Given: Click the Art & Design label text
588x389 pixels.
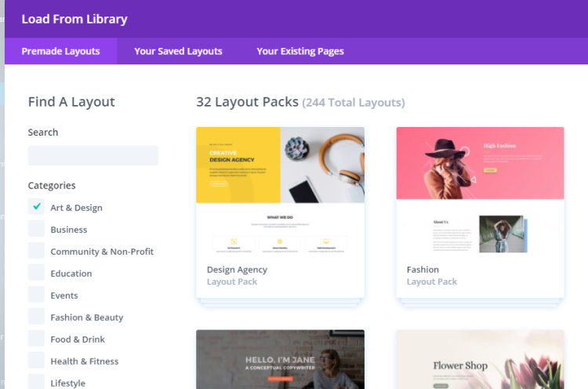Looking at the screenshot, I should (x=76, y=208).
